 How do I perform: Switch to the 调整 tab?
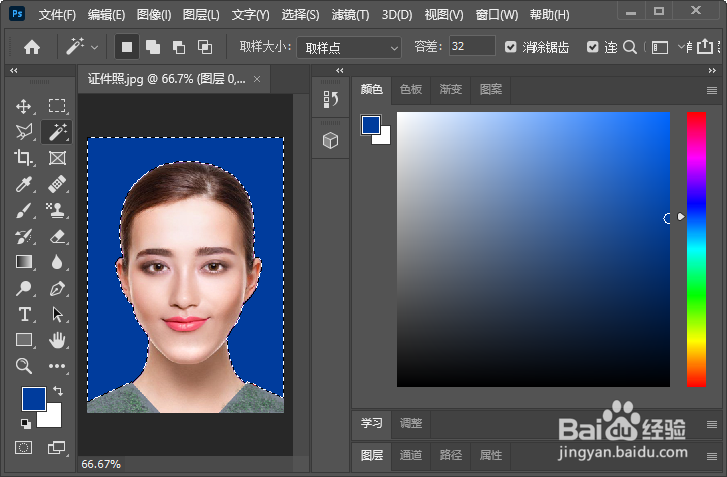(411, 423)
